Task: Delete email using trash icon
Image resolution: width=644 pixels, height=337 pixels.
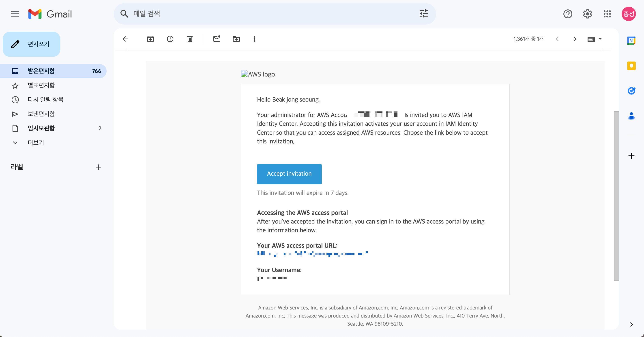Action: coord(190,39)
